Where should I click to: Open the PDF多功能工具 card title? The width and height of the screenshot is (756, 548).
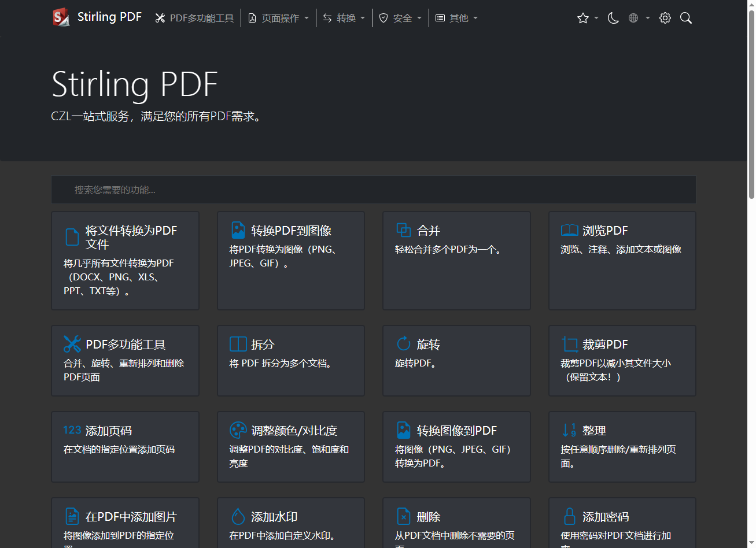(126, 345)
